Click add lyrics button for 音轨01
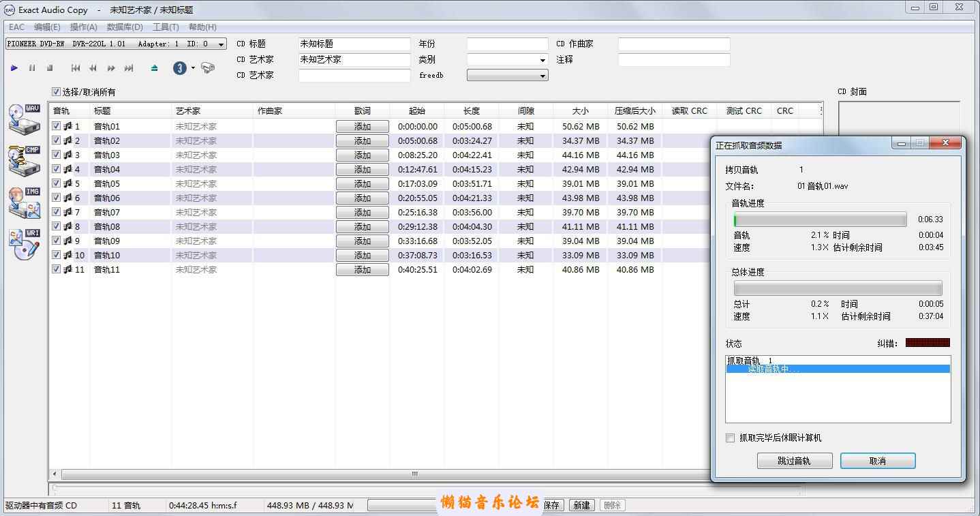Screen dimensions: 980x516 (x=363, y=127)
